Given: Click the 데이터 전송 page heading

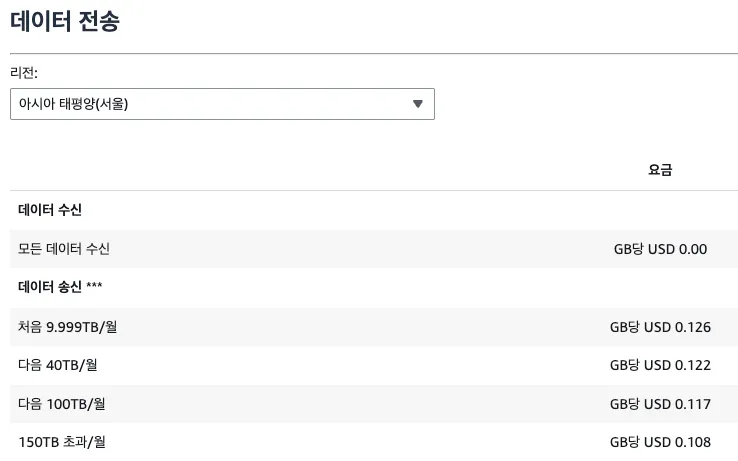Looking at the screenshot, I should pos(65,21).
